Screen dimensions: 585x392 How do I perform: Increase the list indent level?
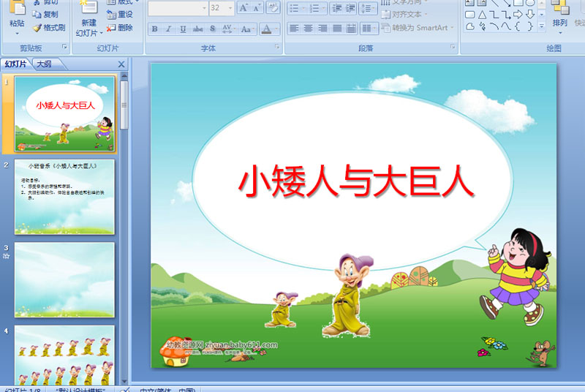point(350,8)
